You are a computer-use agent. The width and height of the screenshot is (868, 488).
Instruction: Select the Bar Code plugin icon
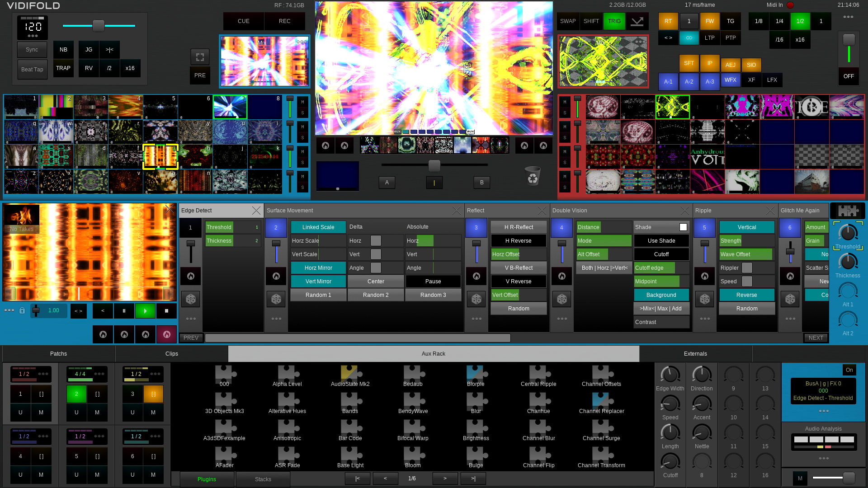(x=350, y=427)
